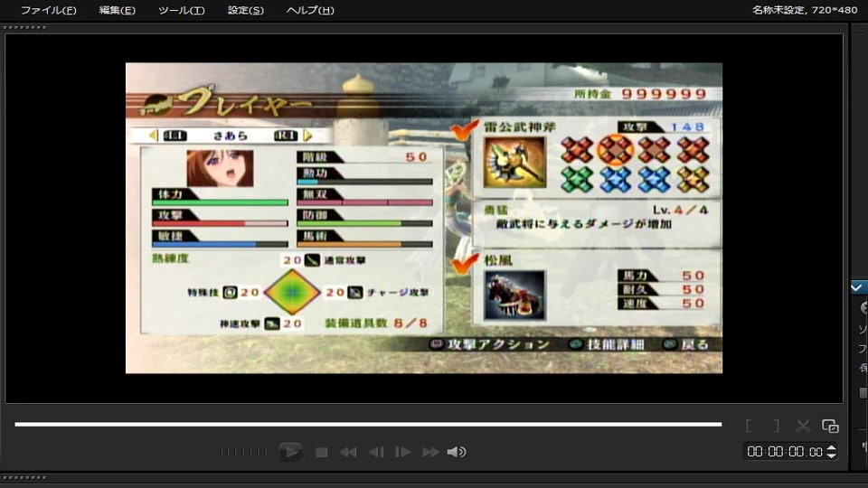Click the 名称未設定, 720*480 project title

[805, 10]
